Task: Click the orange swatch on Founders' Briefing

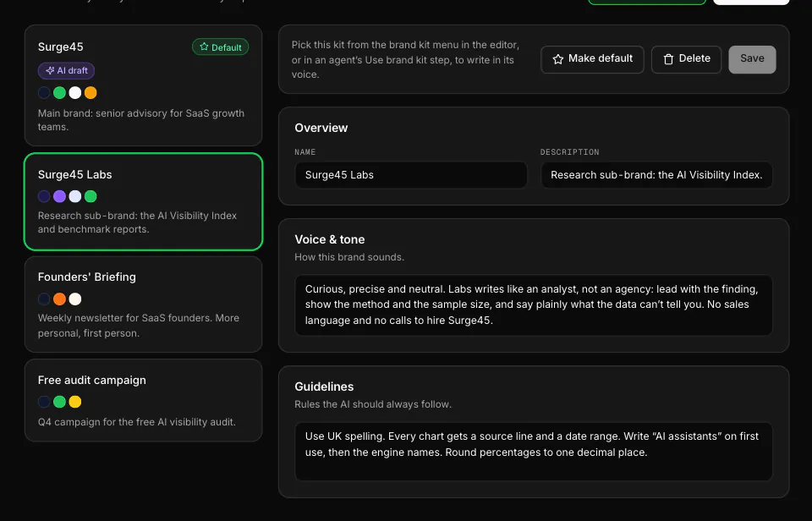Action: pyautogui.click(x=59, y=299)
